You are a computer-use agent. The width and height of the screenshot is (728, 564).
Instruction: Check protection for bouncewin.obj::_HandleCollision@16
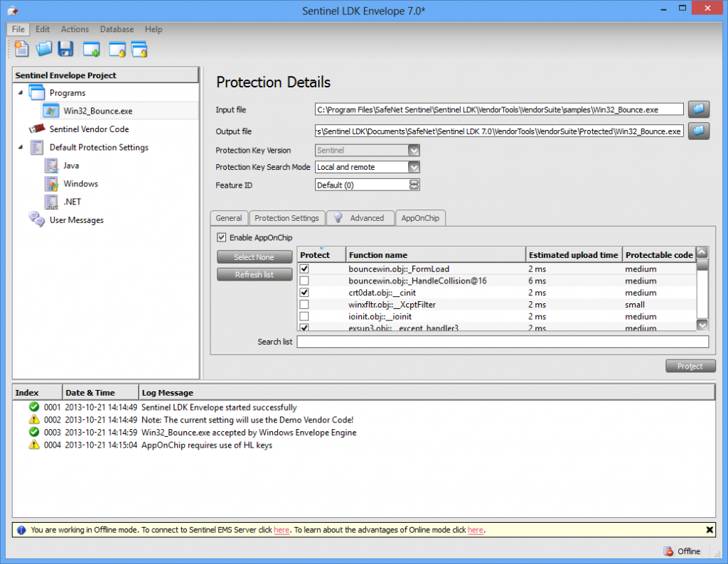(304, 281)
